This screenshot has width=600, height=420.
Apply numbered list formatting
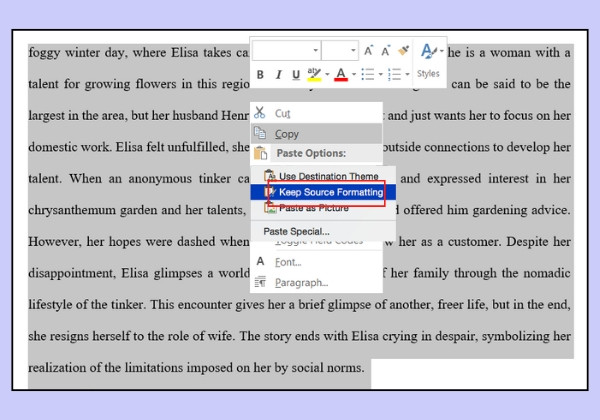click(395, 74)
